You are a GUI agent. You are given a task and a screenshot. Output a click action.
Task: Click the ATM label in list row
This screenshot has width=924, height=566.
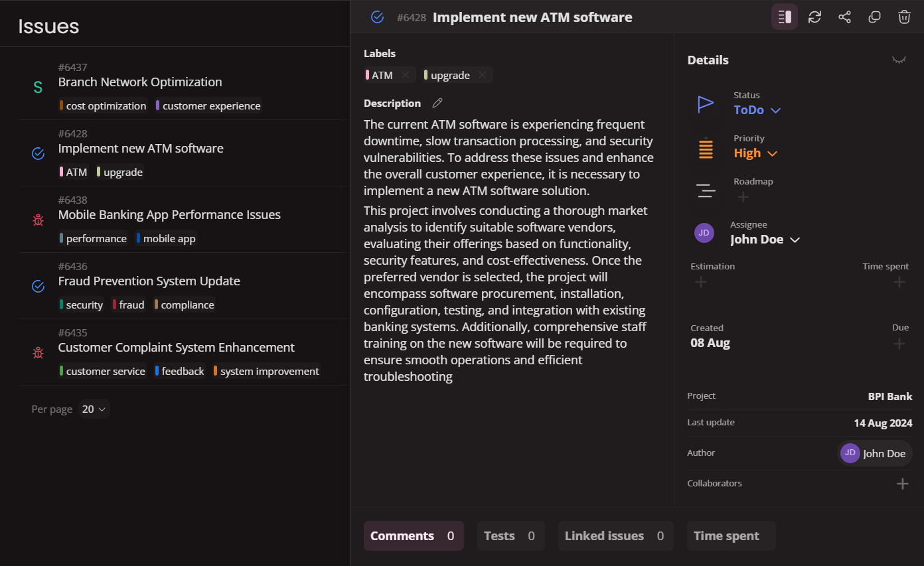click(x=74, y=173)
